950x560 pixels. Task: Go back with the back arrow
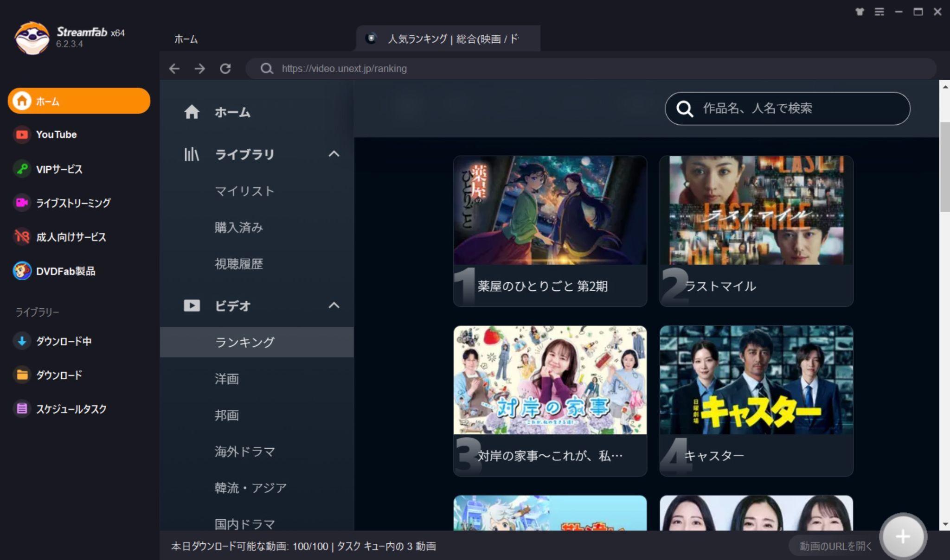point(174,69)
